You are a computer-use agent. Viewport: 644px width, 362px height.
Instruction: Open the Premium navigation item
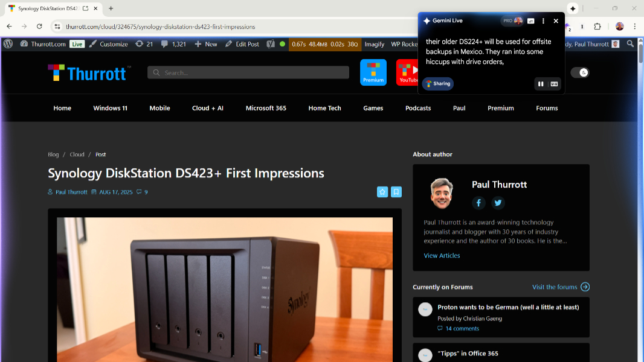[501, 108]
